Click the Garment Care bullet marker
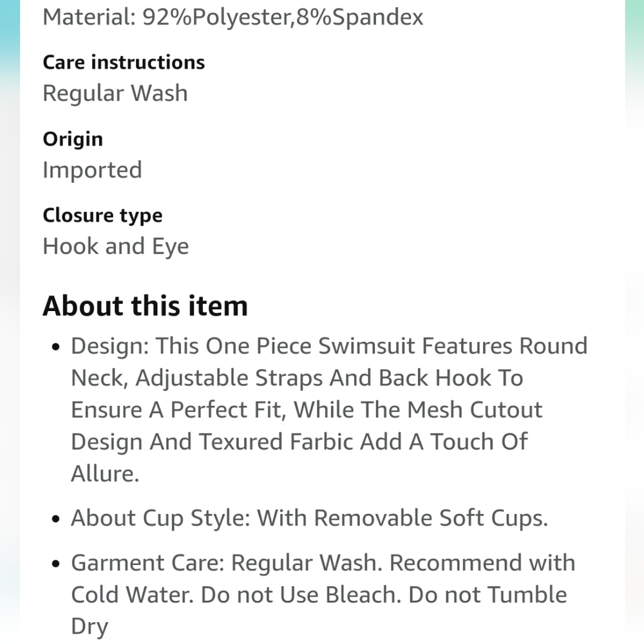Image resolution: width=644 pixels, height=644 pixels. 56,564
